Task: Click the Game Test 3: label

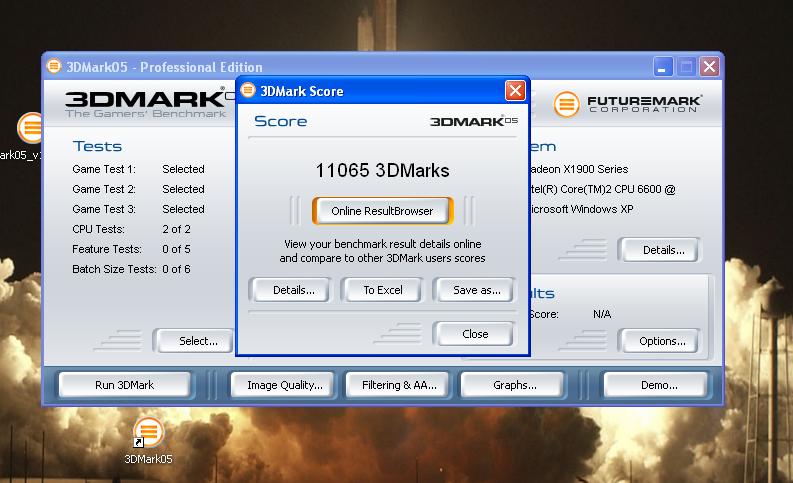Action: [104, 209]
